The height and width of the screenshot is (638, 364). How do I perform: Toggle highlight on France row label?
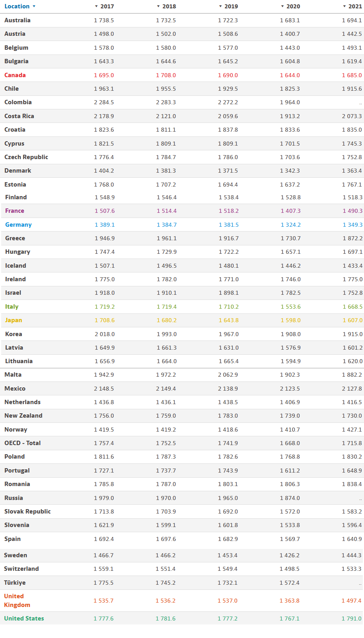15,211
